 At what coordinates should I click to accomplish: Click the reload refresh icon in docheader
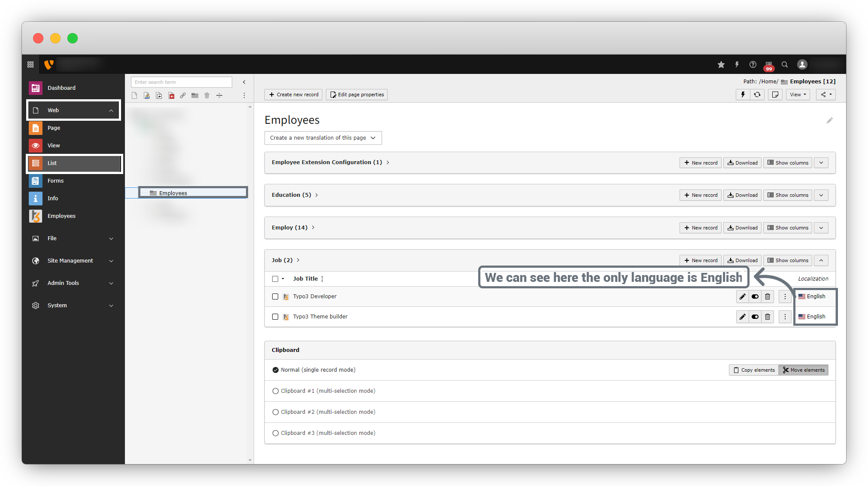click(757, 95)
